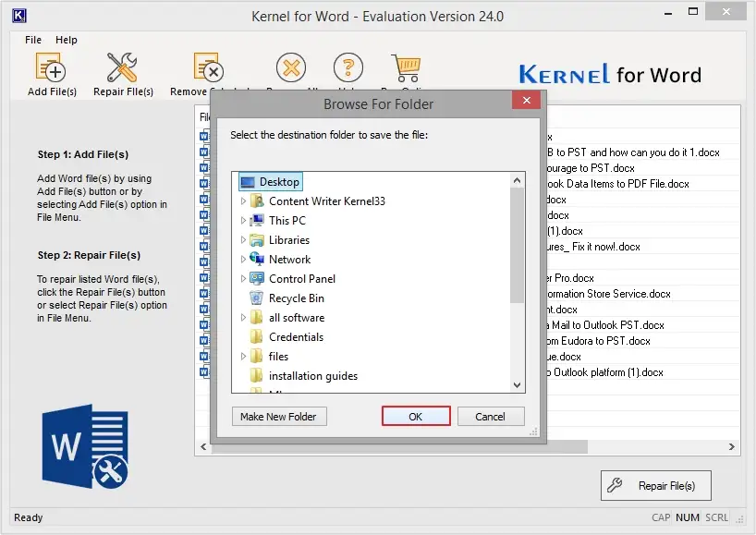Image resolution: width=756 pixels, height=535 pixels.
Task: Click the Remove Selected toolbar icon
Action: pyautogui.click(x=208, y=67)
